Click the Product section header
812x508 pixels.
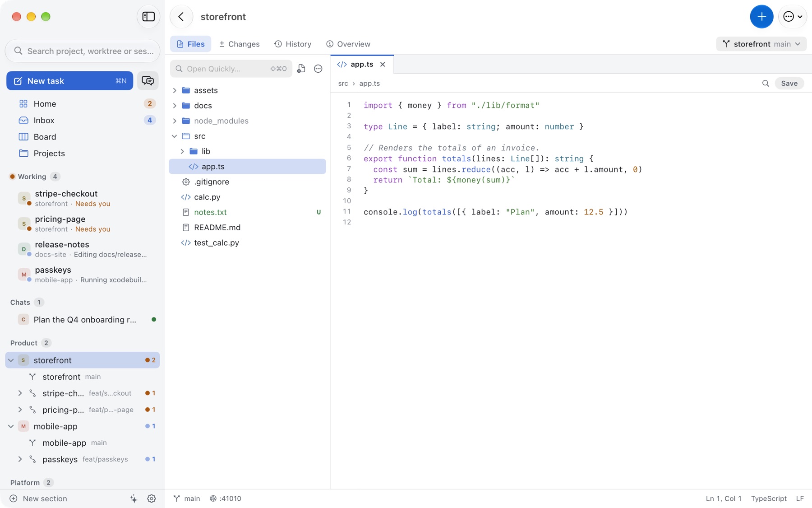[x=30, y=343]
